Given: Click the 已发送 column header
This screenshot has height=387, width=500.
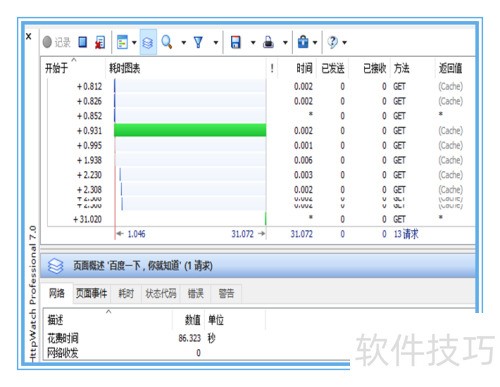Looking at the screenshot, I should 332,68.
